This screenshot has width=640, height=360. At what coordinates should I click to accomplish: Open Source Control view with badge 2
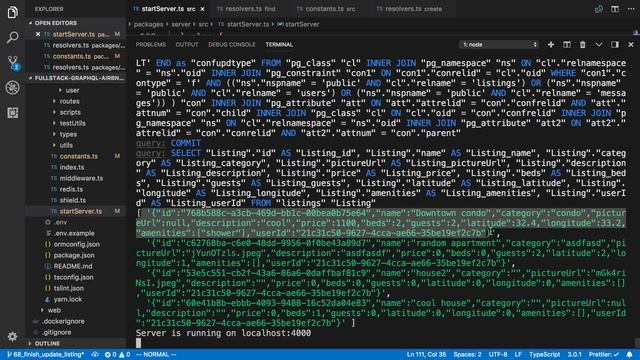coord(13,62)
